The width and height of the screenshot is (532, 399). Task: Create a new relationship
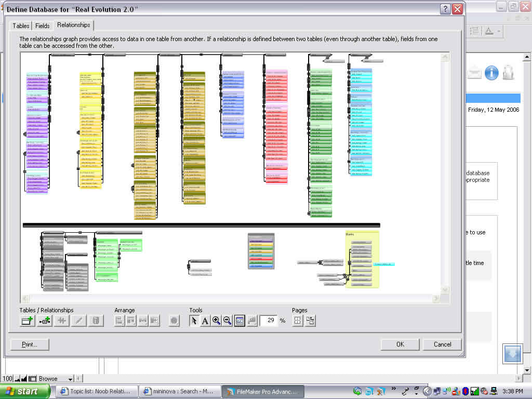45,320
